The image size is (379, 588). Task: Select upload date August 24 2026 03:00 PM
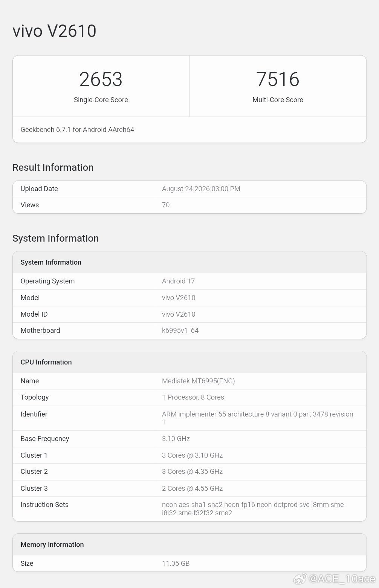pyautogui.click(x=201, y=189)
